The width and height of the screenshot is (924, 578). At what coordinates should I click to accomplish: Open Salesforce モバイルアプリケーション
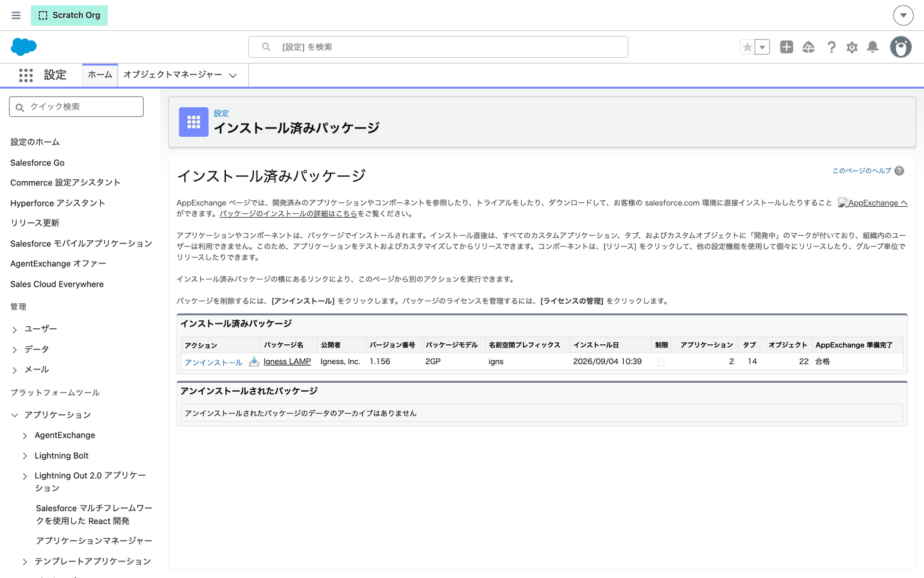[81, 243]
